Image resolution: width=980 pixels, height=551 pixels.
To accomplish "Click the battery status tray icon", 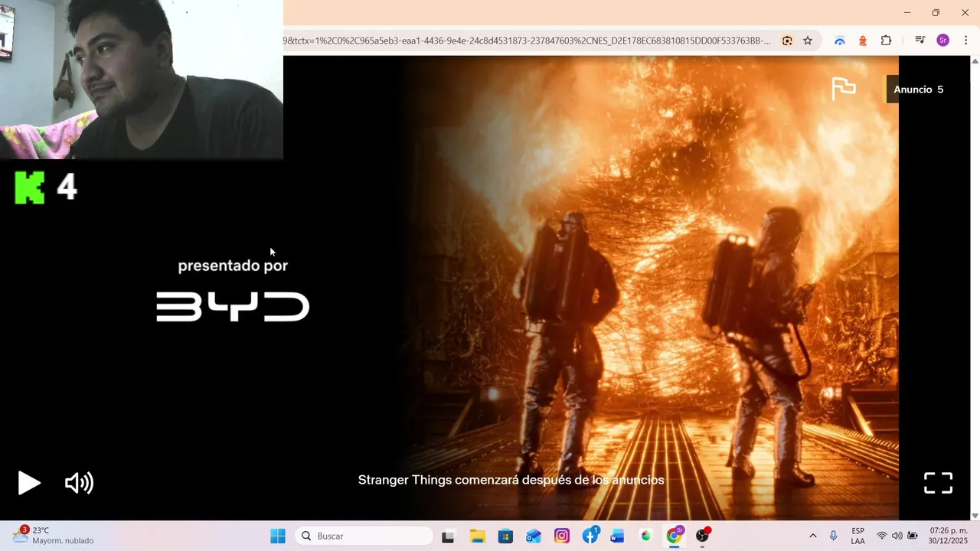I will [913, 536].
